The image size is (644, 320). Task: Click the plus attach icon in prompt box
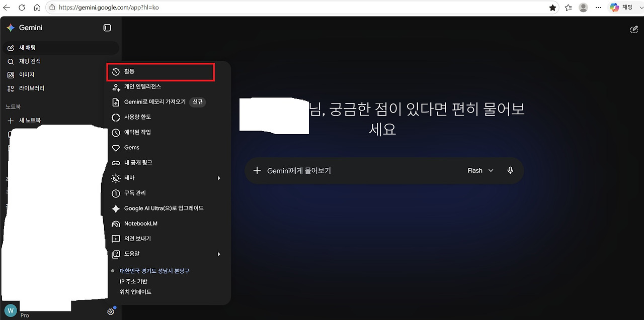pyautogui.click(x=257, y=170)
